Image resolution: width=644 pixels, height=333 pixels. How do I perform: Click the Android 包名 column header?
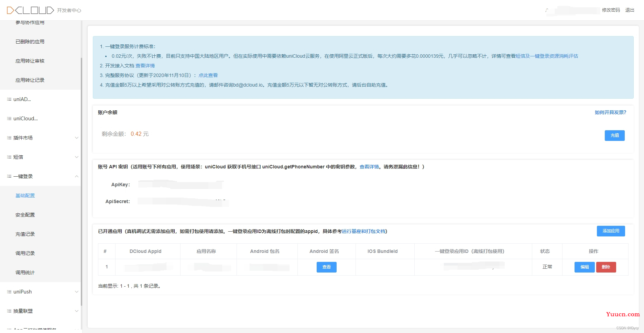pos(265,251)
